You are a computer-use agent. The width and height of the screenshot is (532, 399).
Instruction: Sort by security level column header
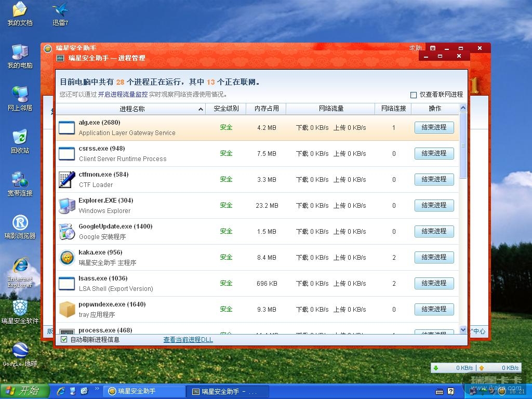point(226,109)
